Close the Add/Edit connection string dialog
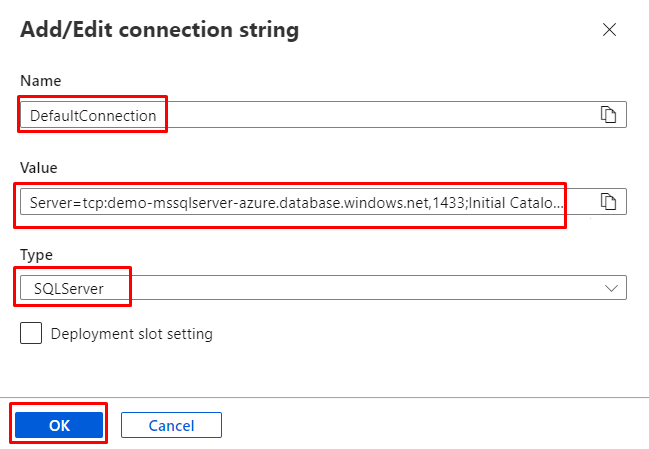 609,30
